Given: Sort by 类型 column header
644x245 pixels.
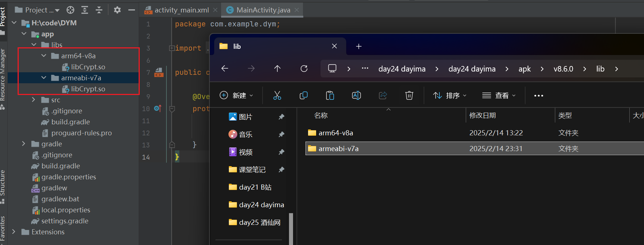Looking at the screenshot, I should [565, 116].
